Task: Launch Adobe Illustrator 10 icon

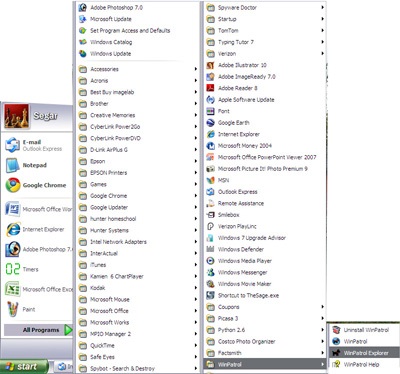Action: click(x=210, y=65)
